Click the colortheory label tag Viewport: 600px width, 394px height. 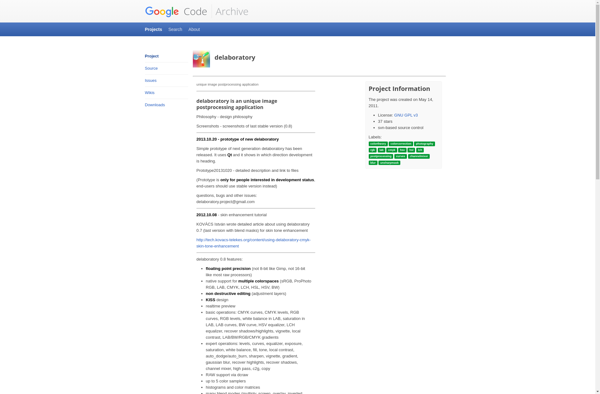click(378, 144)
